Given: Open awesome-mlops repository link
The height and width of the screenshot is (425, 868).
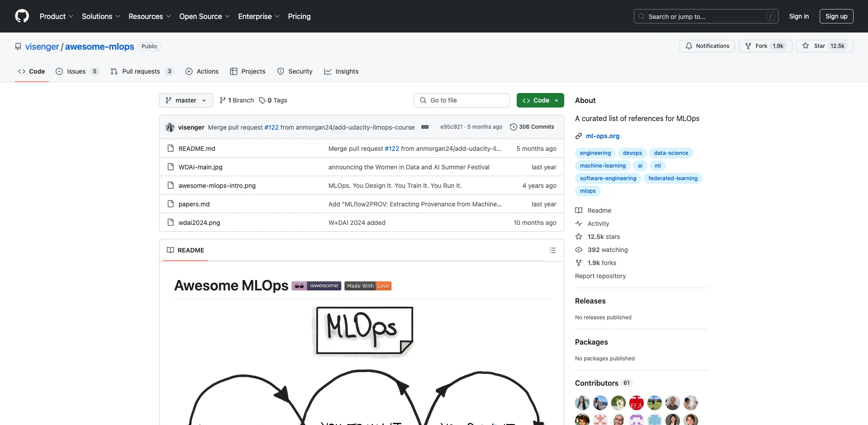Looking at the screenshot, I should tap(99, 47).
